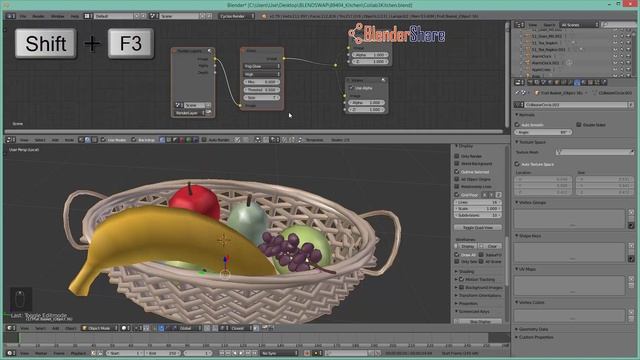The width and height of the screenshot is (640, 360).
Task: Select the translate manipulator arrow icon
Action: click(161, 328)
